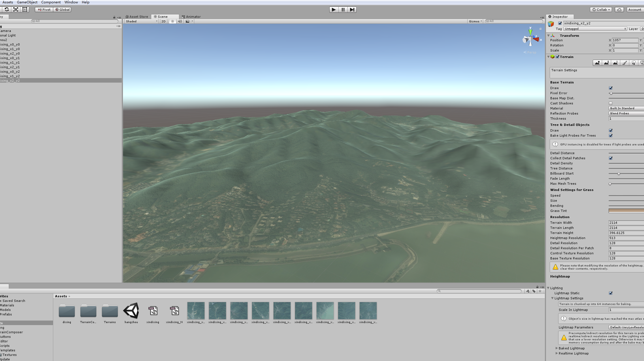Uncheck Collect Detail Patches
644x361 pixels.
pyautogui.click(x=611, y=158)
